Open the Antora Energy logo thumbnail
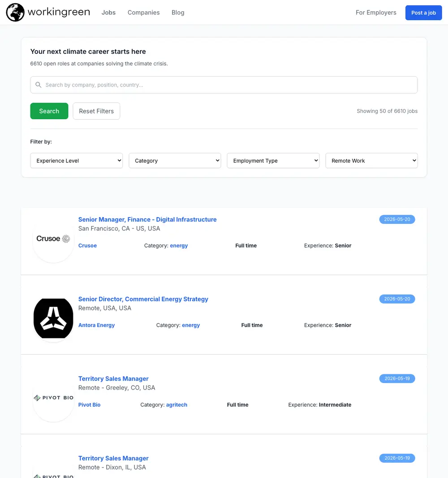 [x=53, y=318]
